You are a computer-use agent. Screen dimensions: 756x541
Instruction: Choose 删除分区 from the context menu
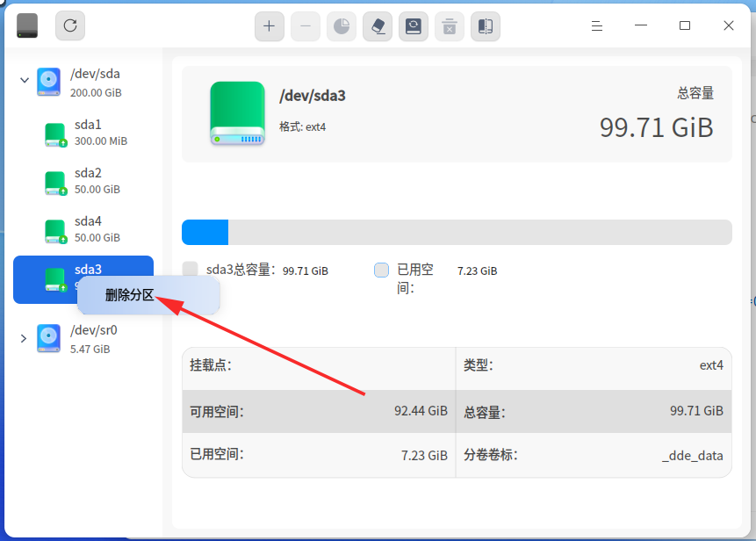148,295
